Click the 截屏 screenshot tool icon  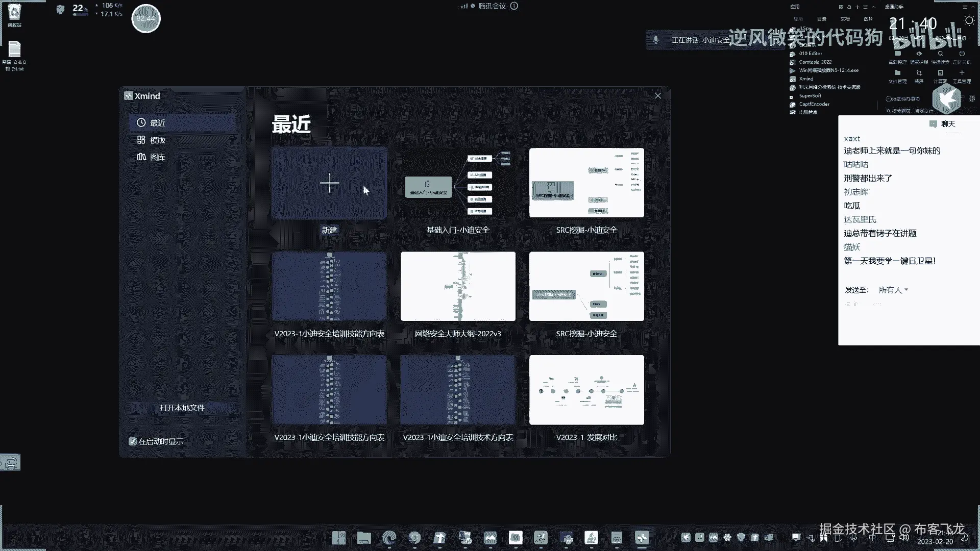click(919, 73)
